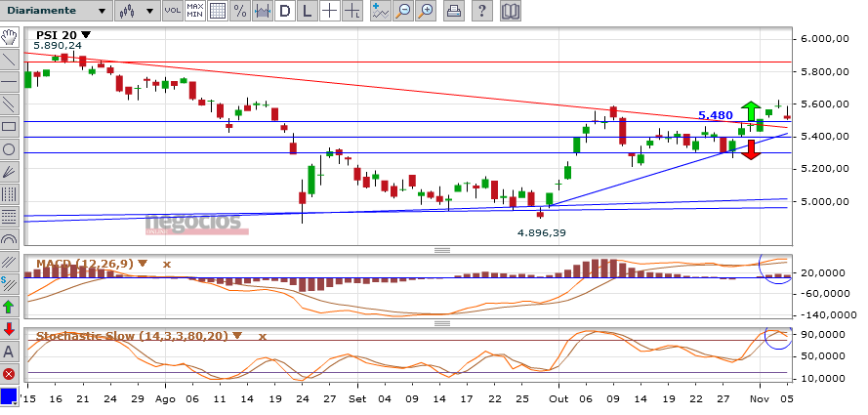The image size is (868, 415).
Task: Click the zoom out magnifier
Action: click(402, 11)
